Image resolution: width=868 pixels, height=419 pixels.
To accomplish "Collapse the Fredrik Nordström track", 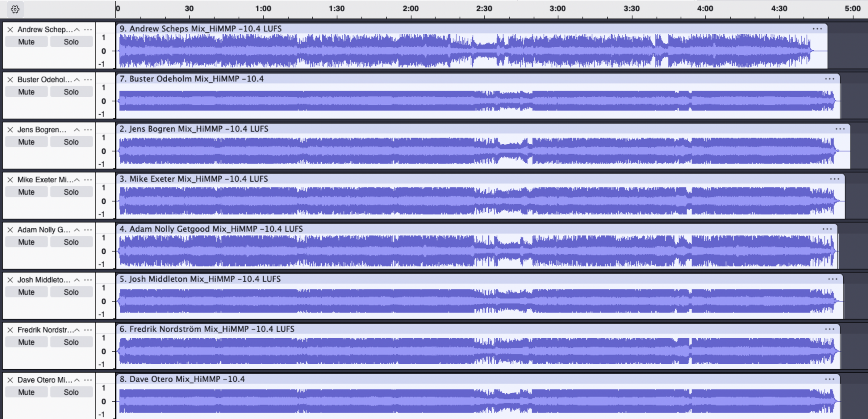I will click(x=77, y=330).
